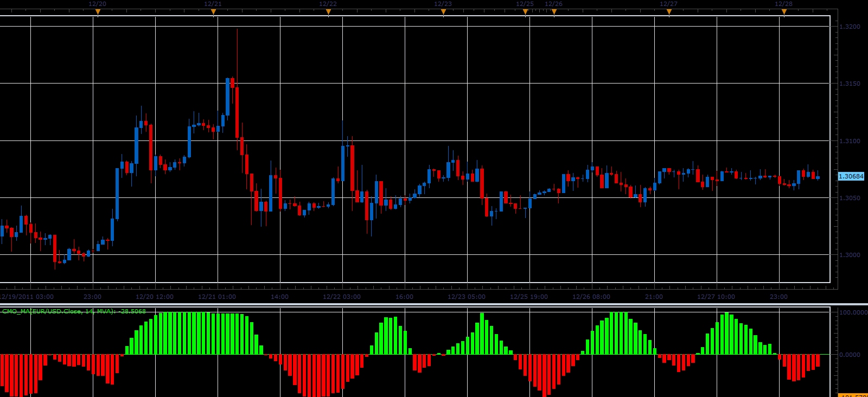Viewport: 868px width, 397px height.
Task: Click the 12/22 03:00 time label
Action: coord(342,297)
